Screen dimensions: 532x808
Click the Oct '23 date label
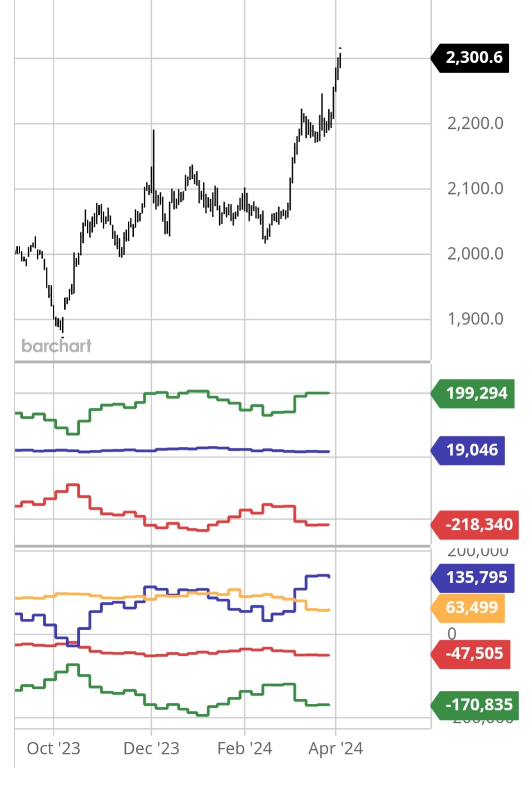(53, 748)
